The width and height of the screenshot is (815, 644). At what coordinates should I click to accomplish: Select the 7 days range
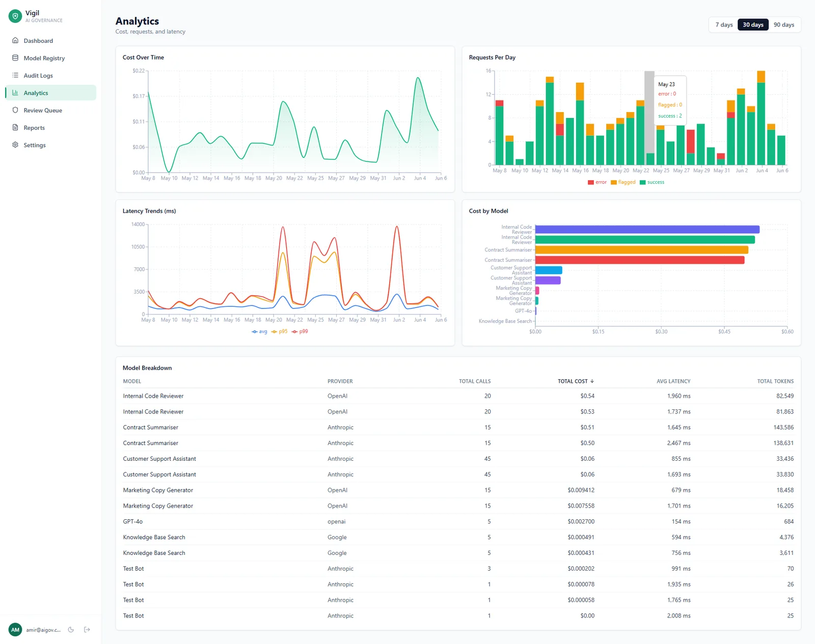(x=724, y=25)
